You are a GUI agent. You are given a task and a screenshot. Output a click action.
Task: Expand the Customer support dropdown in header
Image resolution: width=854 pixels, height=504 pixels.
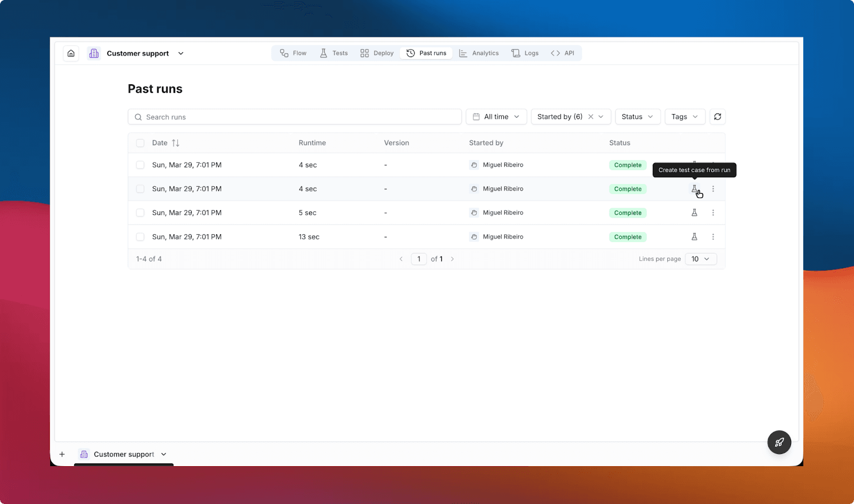click(181, 53)
